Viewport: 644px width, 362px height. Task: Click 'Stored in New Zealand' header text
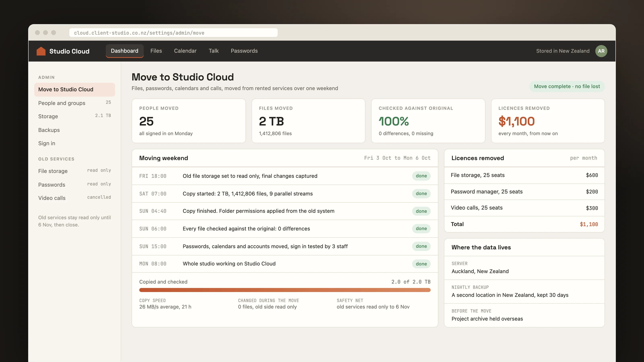click(563, 51)
